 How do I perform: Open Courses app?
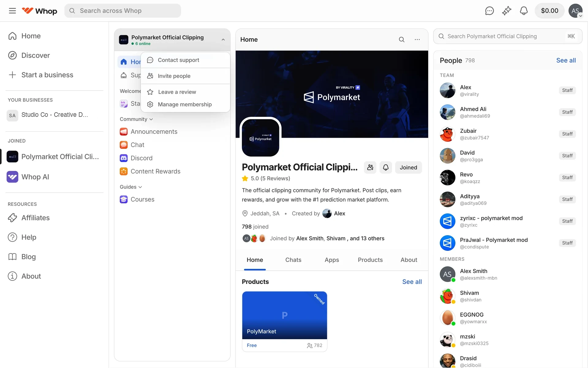coord(172,199)
